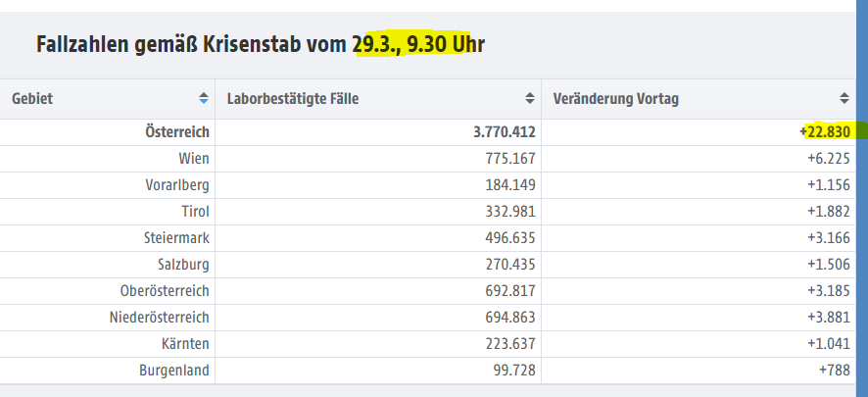Click the blue vertical scrollbar at right edge
Screen dimensions: 868x397
tap(860, 196)
